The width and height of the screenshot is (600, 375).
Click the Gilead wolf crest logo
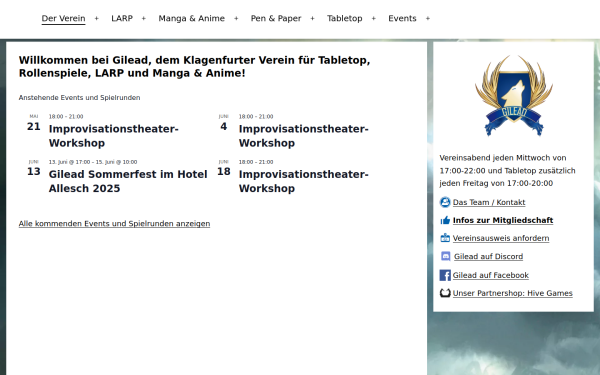(x=514, y=96)
